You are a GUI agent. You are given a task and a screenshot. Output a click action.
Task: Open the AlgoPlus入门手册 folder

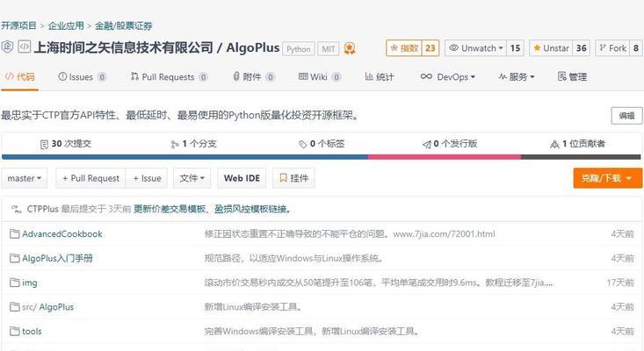57,258
